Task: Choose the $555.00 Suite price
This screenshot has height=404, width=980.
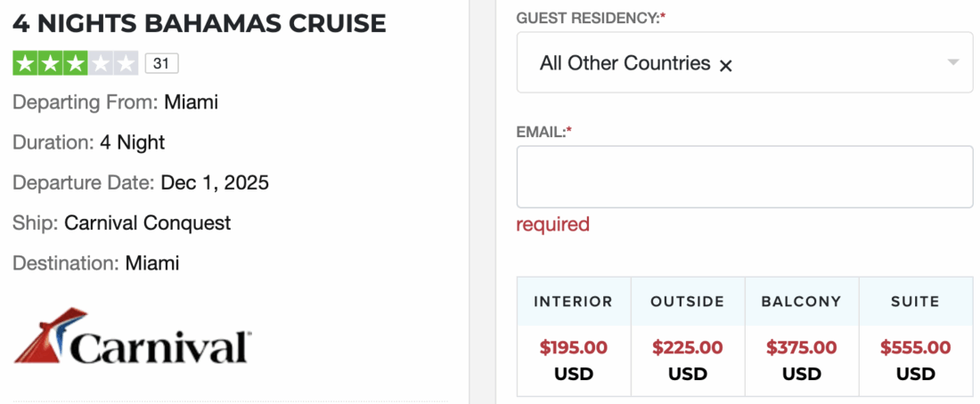Action: click(x=915, y=348)
